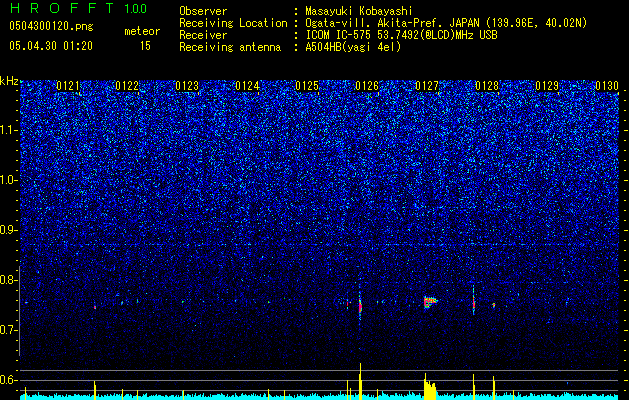Click the ICOM IC-575 receiver text
This screenshot has width=629, height=400.
(401, 35)
